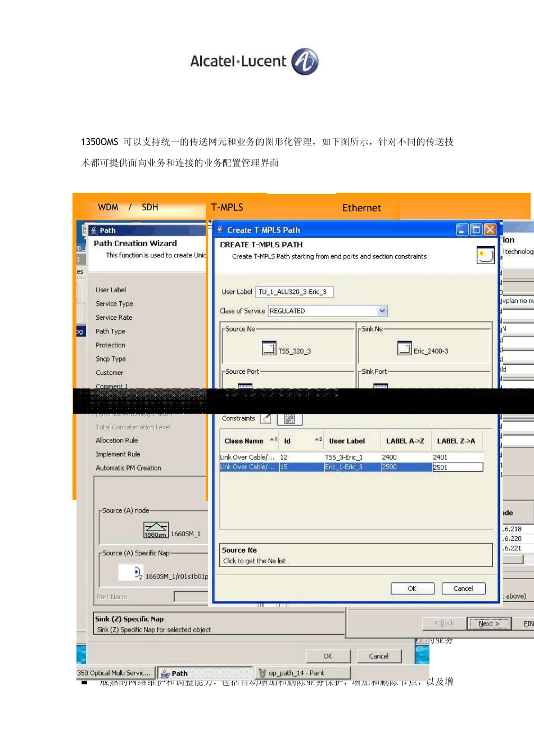
Task: Click OK in Create T-MPLS Path dialog
Action: click(x=412, y=588)
